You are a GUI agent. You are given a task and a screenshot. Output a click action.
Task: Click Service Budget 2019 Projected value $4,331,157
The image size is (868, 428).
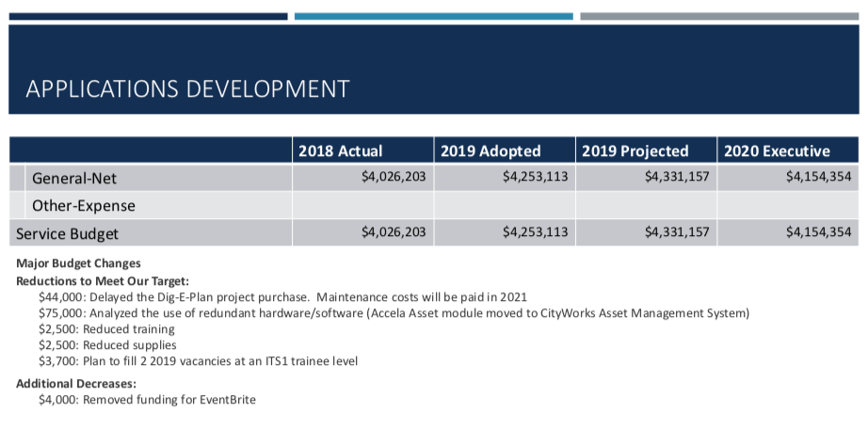pyautogui.click(x=677, y=231)
